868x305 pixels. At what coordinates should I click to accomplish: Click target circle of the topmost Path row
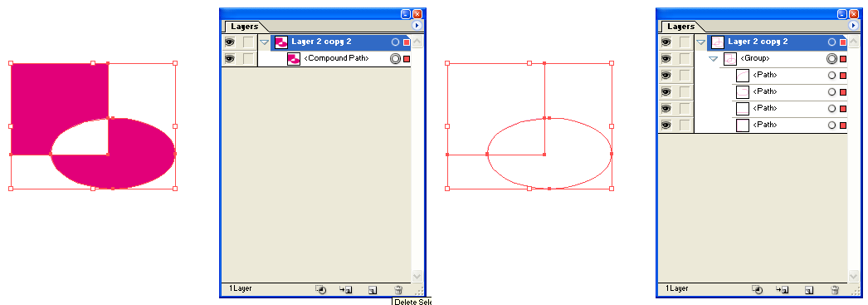pyautogui.click(x=831, y=76)
